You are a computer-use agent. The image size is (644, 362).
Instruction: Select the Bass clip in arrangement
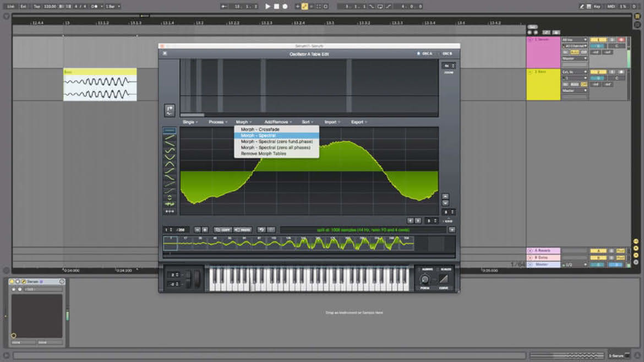[100, 84]
